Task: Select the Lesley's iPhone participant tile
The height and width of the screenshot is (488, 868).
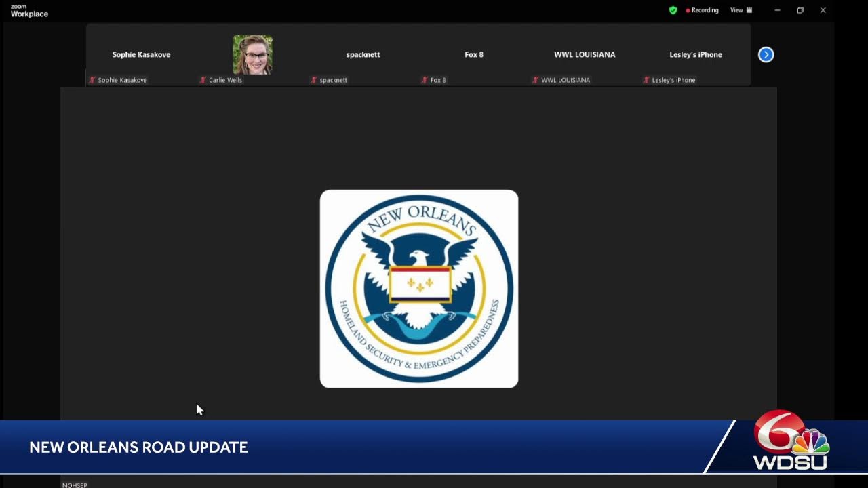Action: point(696,55)
